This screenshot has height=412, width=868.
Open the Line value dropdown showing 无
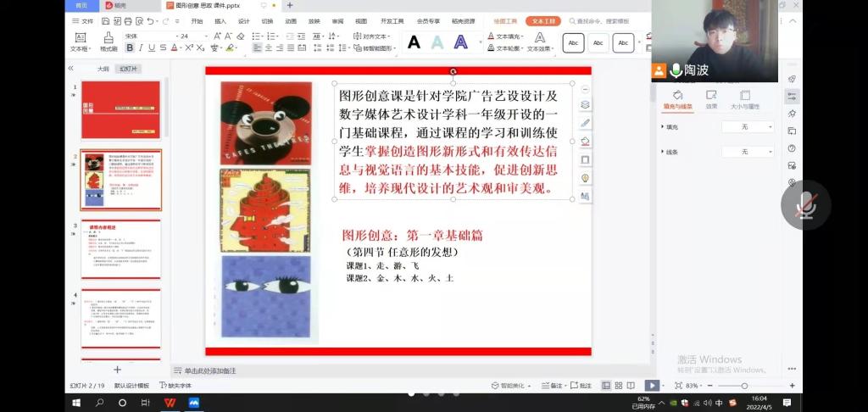click(748, 152)
